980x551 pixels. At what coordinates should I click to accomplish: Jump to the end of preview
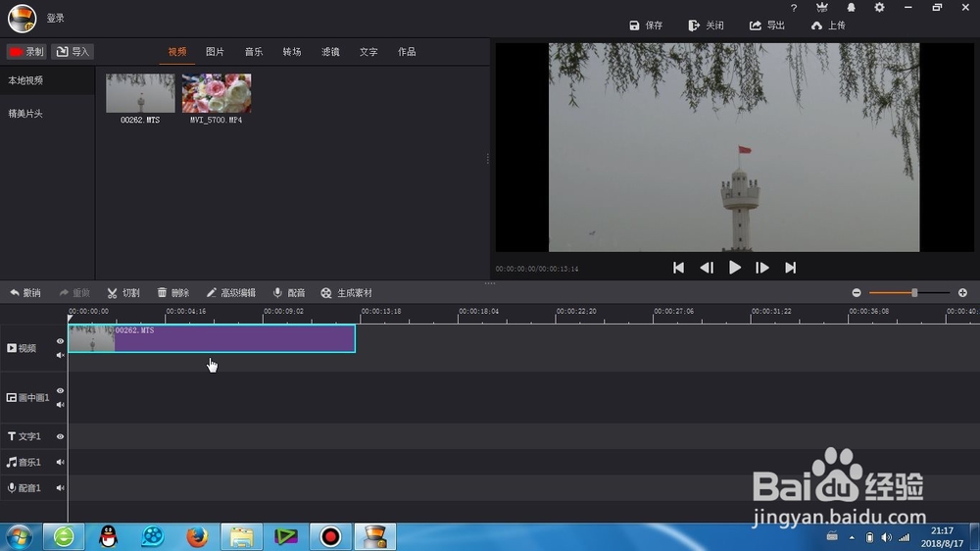pyautogui.click(x=790, y=268)
